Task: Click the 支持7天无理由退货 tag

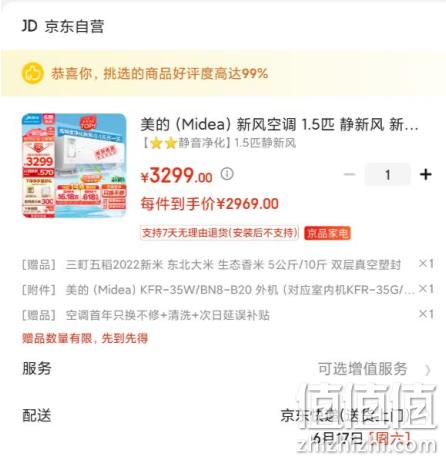Action: (220, 233)
